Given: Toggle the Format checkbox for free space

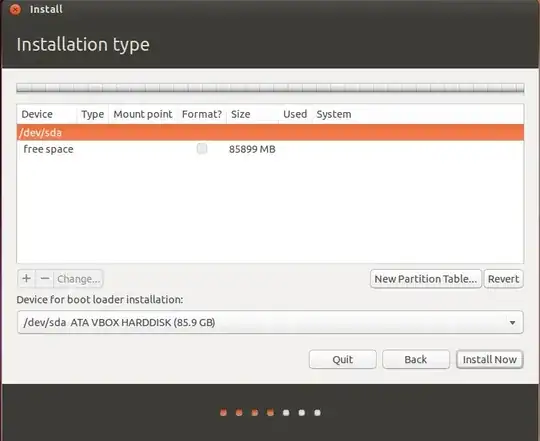Looking at the screenshot, I should click(202, 149).
